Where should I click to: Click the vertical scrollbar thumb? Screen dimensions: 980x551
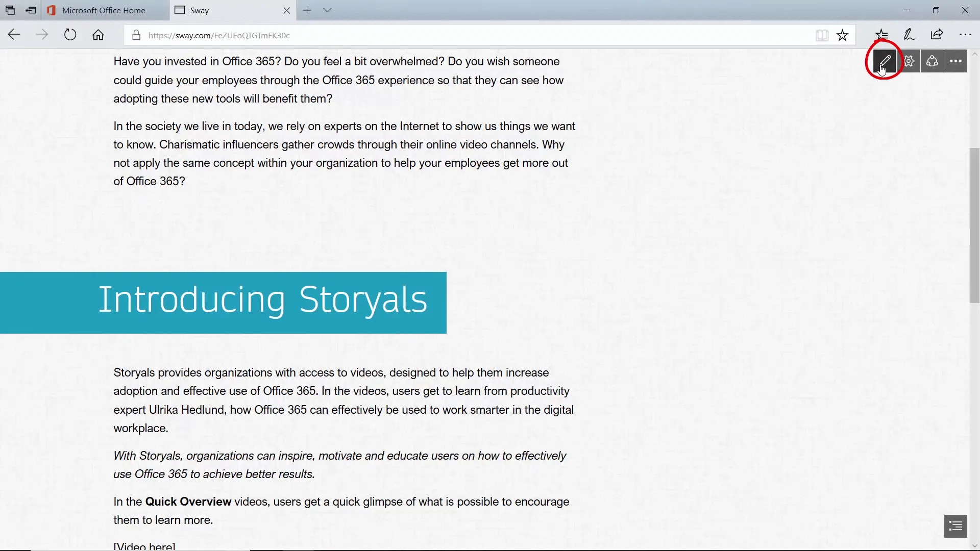(x=974, y=226)
